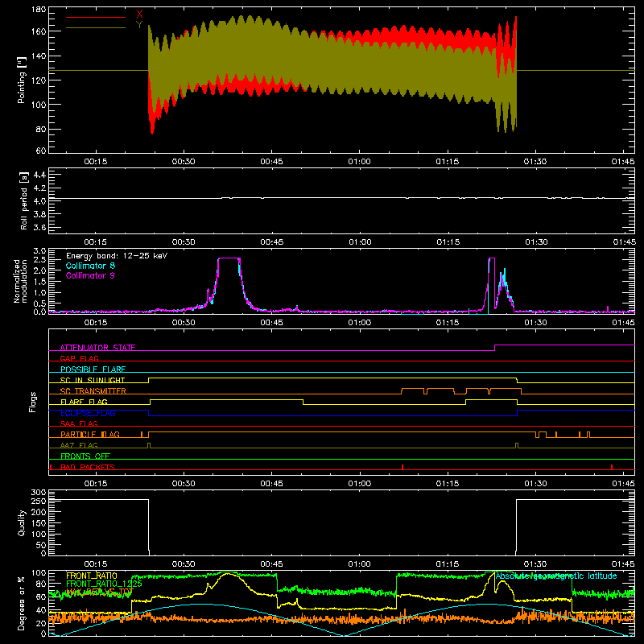Image resolution: width=644 pixels, height=644 pixels.
Task: Click the GAP_FLAG label
Action: pyautogui.click(x=79, y=358)
